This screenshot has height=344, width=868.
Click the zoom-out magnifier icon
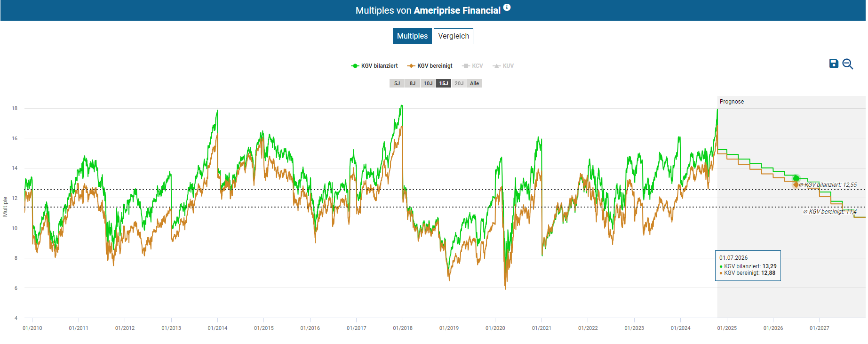(x=848, y=64)
